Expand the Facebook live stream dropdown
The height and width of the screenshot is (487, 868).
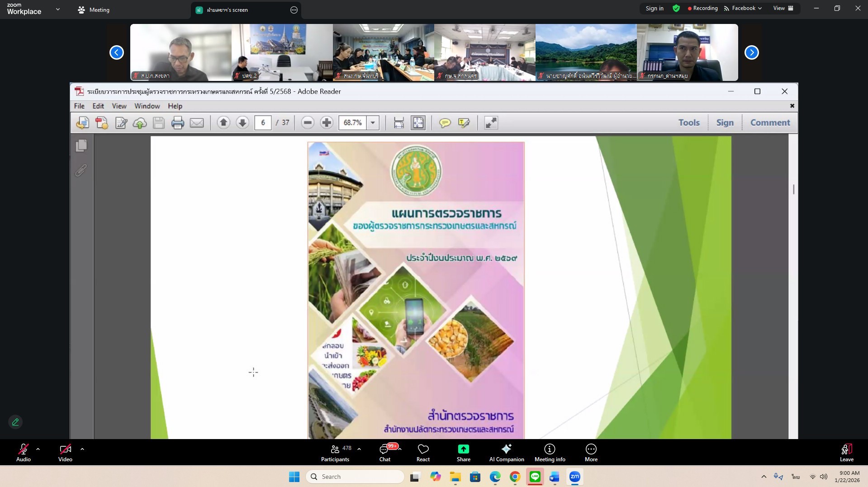click(760, 8)
